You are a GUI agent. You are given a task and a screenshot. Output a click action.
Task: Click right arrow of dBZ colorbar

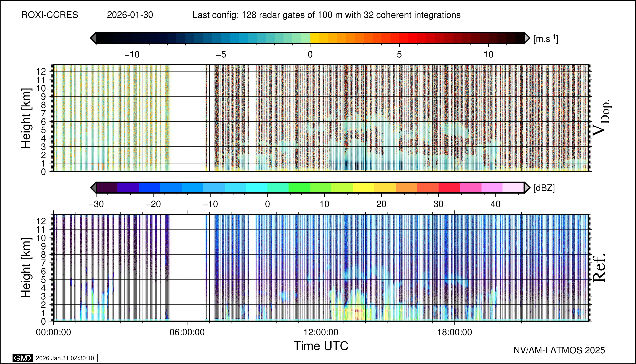pos(527,188)
